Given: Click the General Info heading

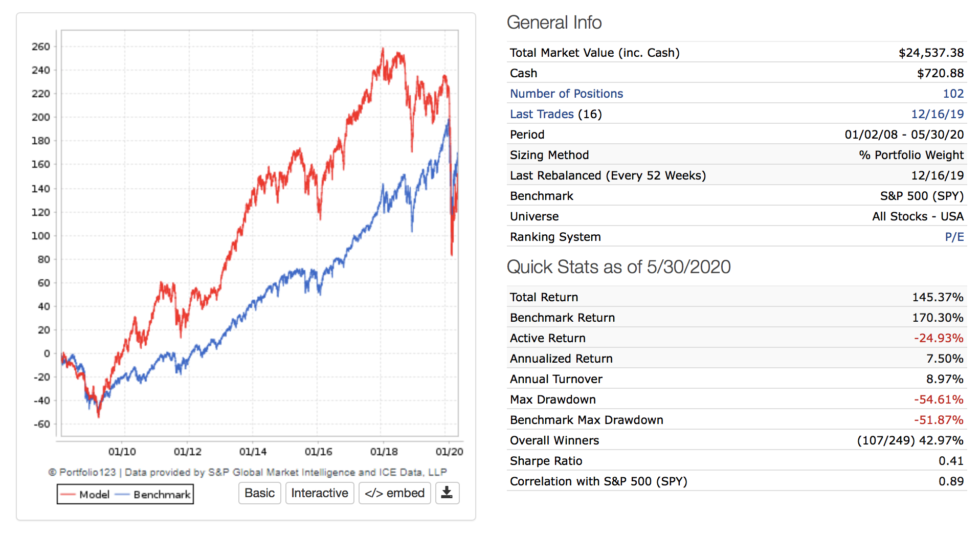Looking at the screenshot, I should coord(554,23).
